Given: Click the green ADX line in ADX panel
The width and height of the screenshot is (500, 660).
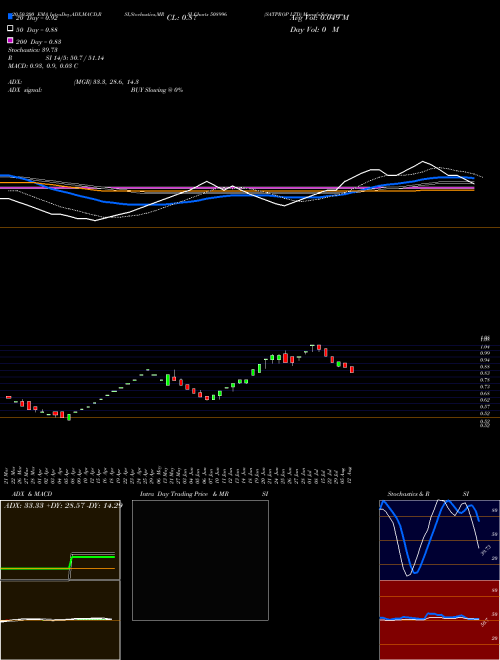Looking at the screenshot, I should [x=93, y=556].
